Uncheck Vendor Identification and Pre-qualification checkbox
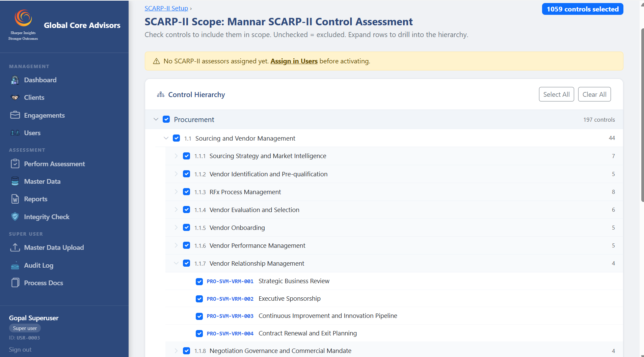This screenshot has height=357, width=644. pos(187,174)
